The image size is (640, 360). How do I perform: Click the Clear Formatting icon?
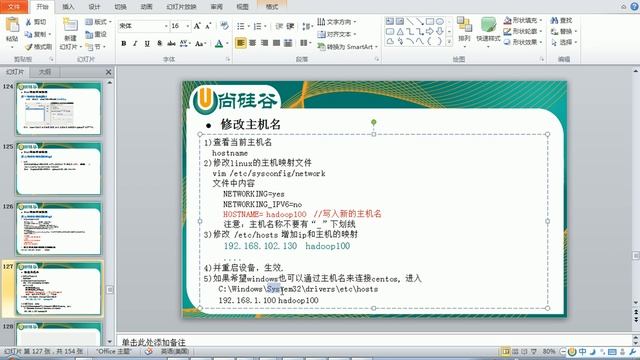[x=224, y=26]
